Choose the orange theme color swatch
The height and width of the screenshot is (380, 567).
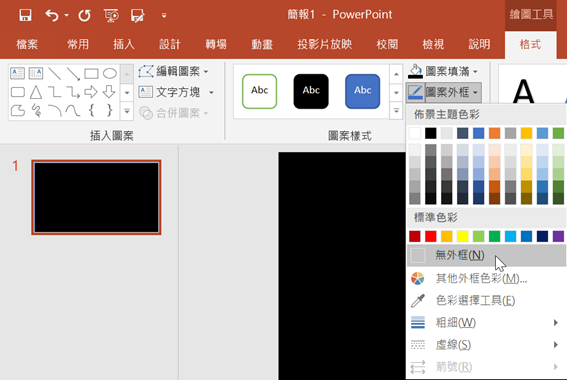tap(494, 133)
